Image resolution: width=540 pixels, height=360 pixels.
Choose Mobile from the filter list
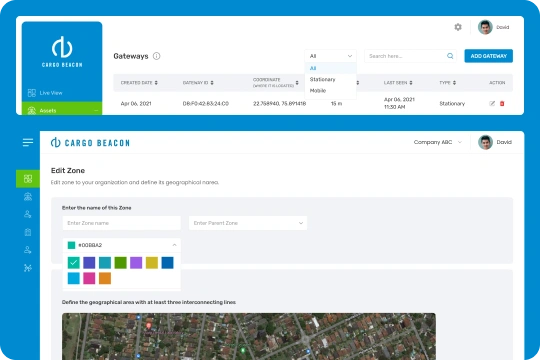point(318,90)
